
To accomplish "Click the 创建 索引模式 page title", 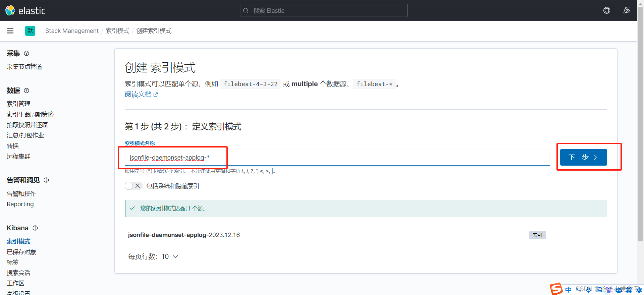I will click(160, 67).
